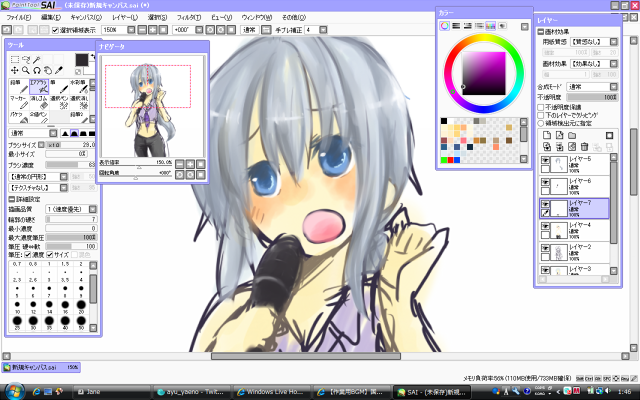Choose the eraser (消しゴム) tool
Screen dimensions: 640x400
tap(39, 102)
